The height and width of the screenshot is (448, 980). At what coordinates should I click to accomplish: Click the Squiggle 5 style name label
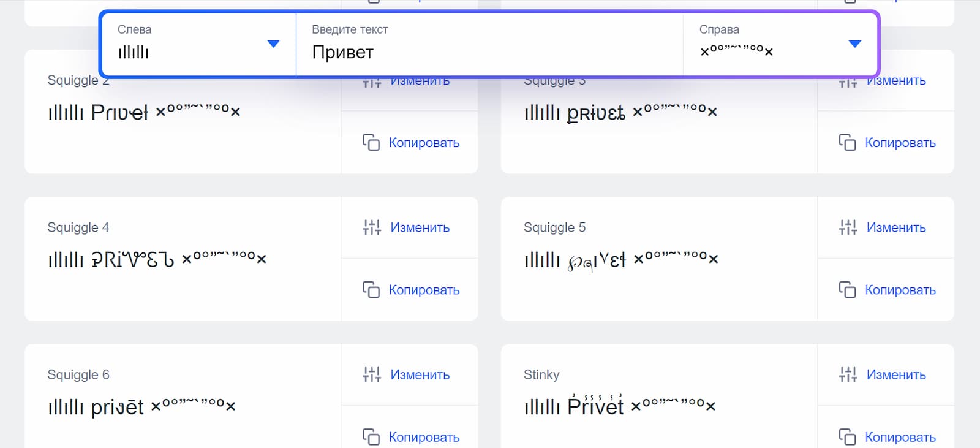[x=554, y=227]
